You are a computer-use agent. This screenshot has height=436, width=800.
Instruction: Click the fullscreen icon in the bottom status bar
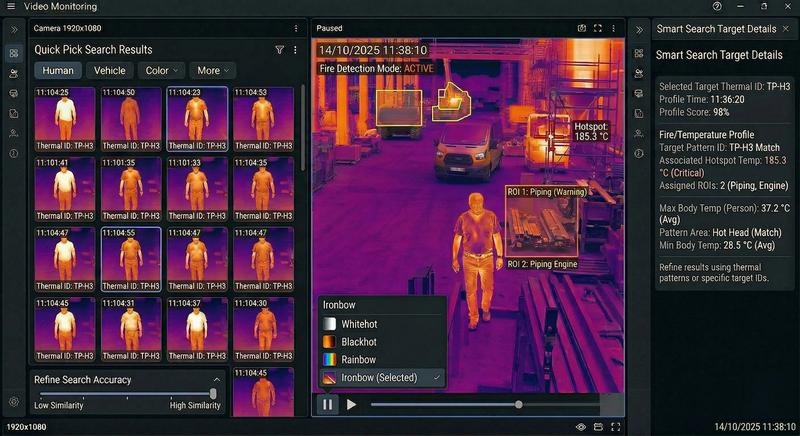coord(616,427)
